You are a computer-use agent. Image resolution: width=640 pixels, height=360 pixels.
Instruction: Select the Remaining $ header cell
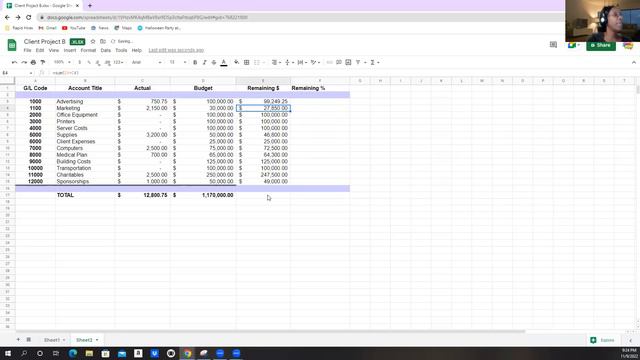point(263,88)
